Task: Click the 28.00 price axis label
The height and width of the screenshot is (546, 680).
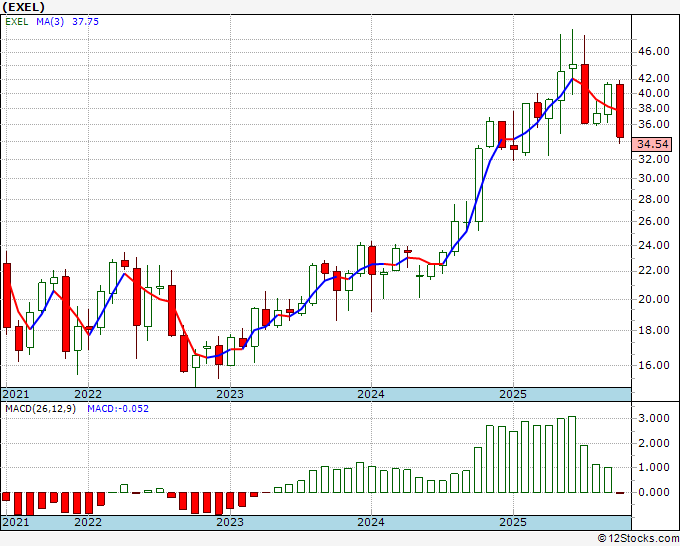Action: (x=654, y=199)
